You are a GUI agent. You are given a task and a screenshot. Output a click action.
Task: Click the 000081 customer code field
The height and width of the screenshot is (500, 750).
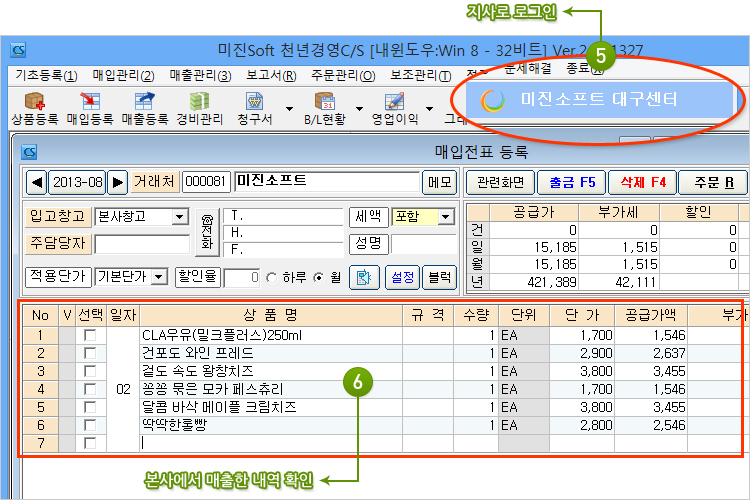pyautogui.click(x=206, y=182)
